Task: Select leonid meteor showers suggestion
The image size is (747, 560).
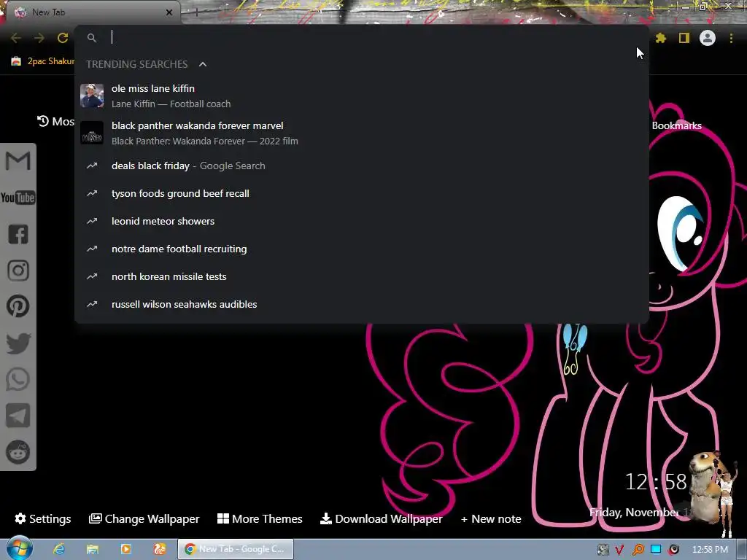Action: tap(362, 221)
